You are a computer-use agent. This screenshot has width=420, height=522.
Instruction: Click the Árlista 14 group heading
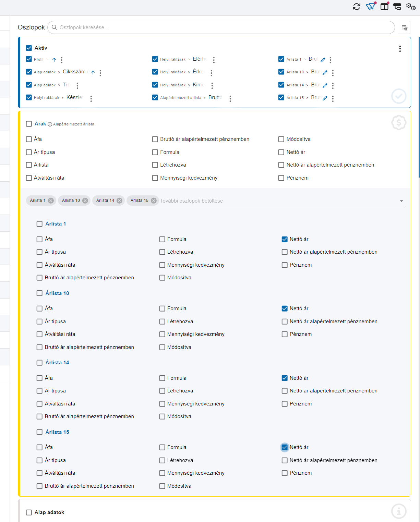click(57, 363)
